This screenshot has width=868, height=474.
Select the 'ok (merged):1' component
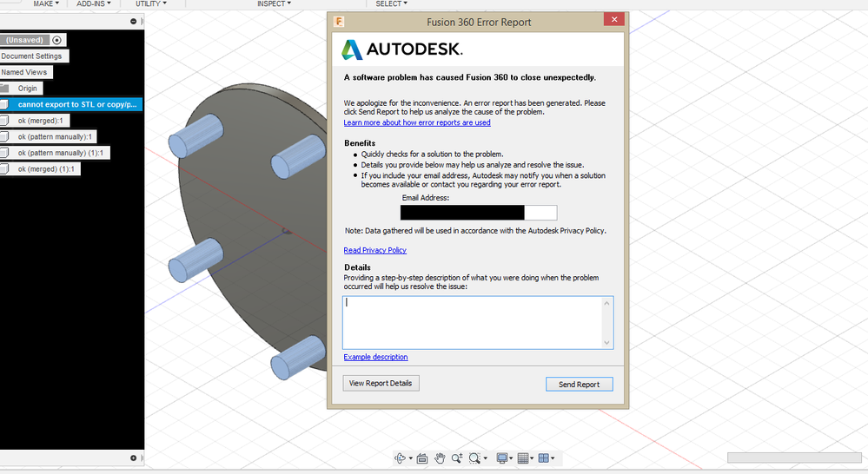pos(41,120)
